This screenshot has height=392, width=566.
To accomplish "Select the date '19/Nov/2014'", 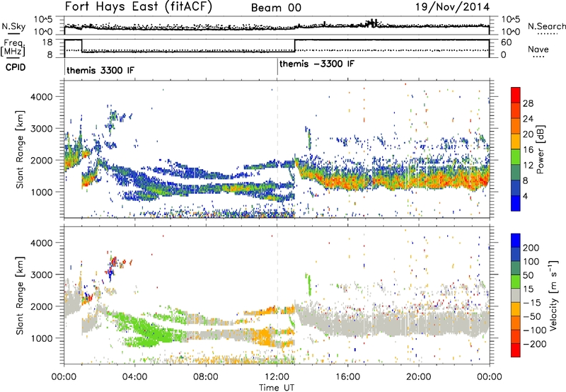I will (x=452, y=6).
